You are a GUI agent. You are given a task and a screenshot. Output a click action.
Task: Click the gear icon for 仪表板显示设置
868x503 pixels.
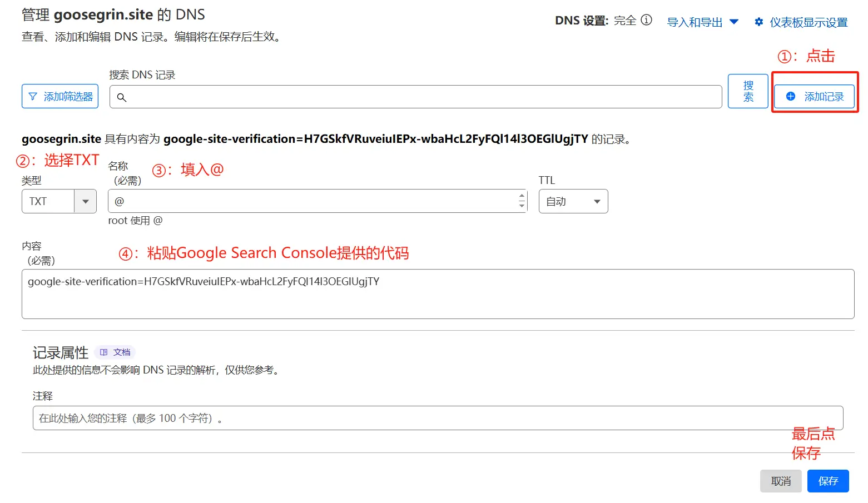(x=759, y=22)
